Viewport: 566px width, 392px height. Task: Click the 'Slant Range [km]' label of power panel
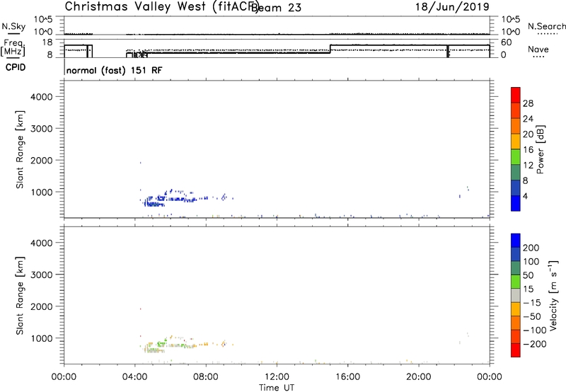point(20,149)
